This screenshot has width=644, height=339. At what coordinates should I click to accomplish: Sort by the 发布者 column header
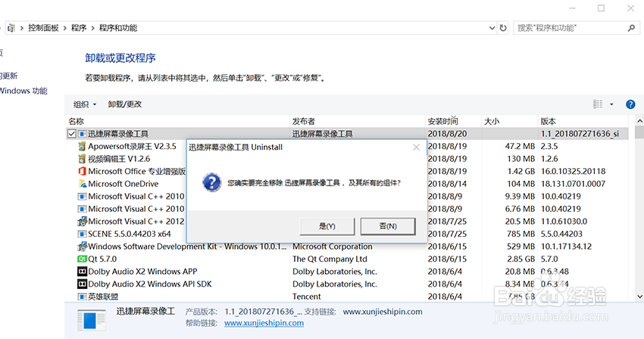(x=304, y=121)
